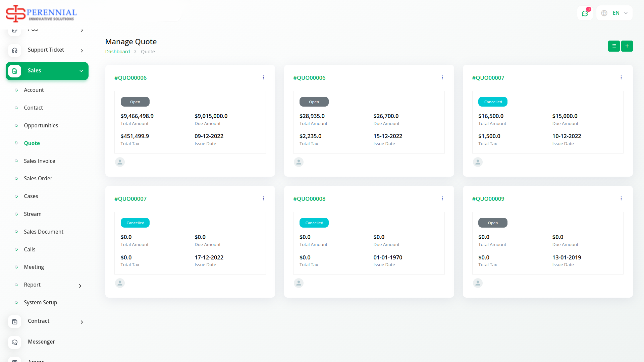Switch to list view using green list icon
This screenshot has height=362, width=644.
click(x=613, y=46)
